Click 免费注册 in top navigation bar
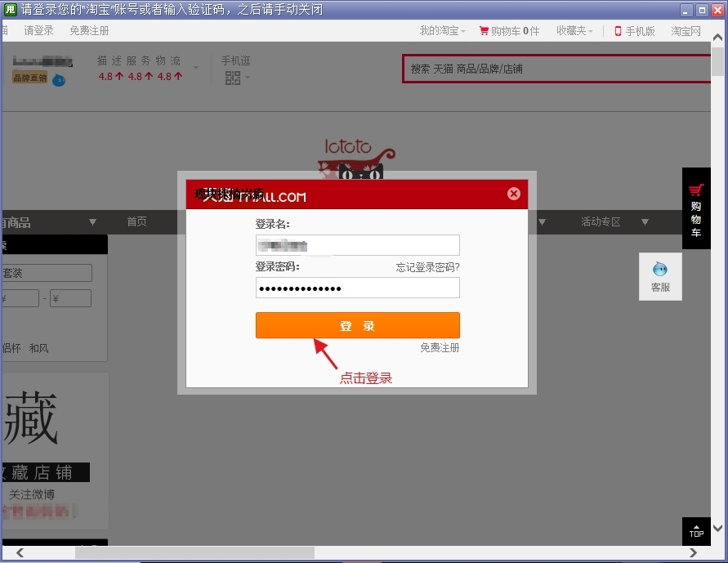Image resolution: width=728 pixels, height=563 pixels. (89, 30)
